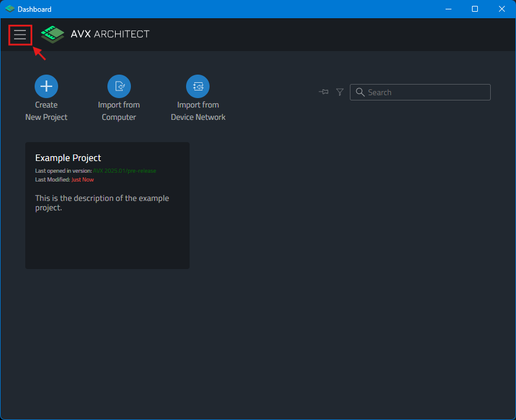Image resolution: width=516 pixels, height=420 pixels.
Task: Maximize the Dashboard window
Action: (x=475, y=9)
